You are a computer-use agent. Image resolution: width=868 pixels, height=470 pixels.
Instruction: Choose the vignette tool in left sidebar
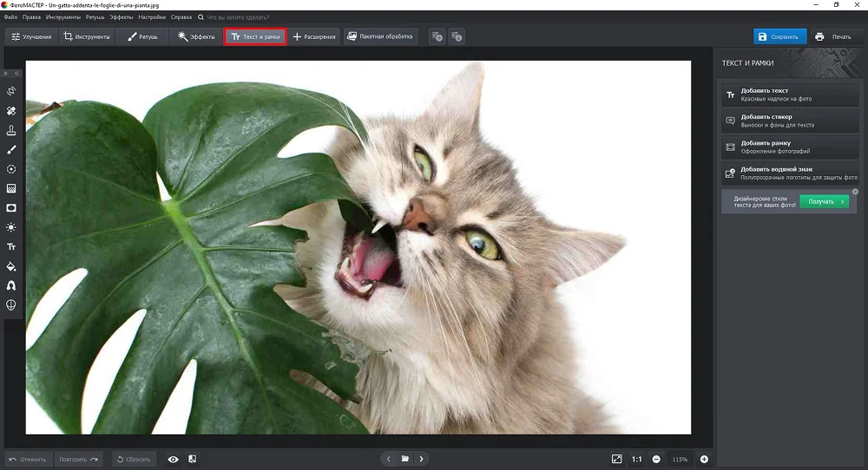[11, 208]
